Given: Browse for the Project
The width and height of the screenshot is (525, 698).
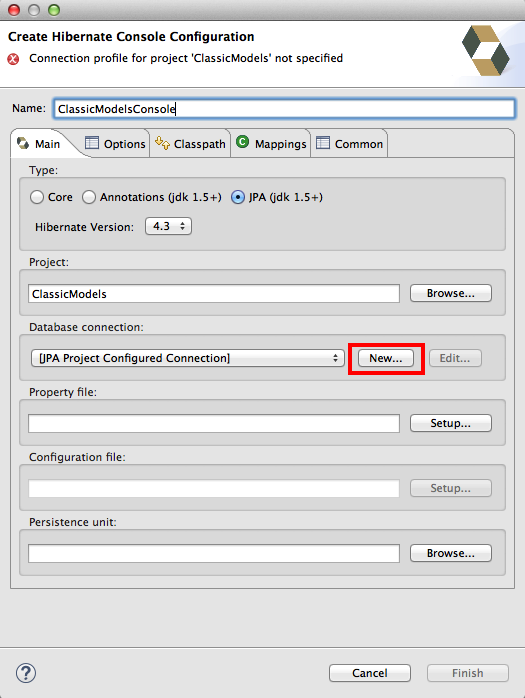Looking at the screenshot, I should [451, 293].
